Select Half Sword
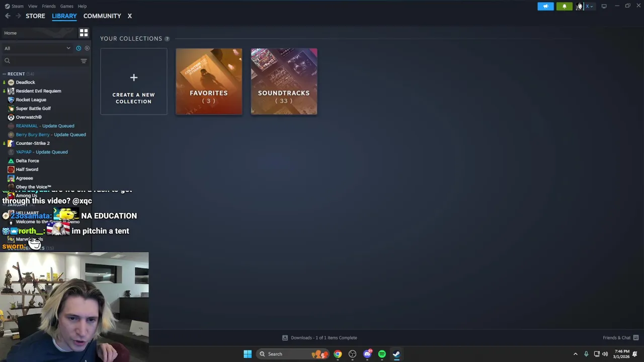This screenshot has height=362, width=644. coord(27,169)
